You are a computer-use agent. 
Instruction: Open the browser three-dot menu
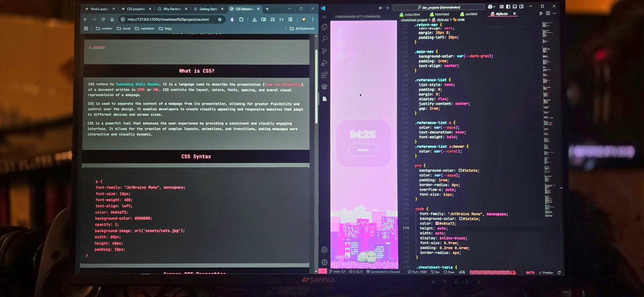click(x=313, y=19)
